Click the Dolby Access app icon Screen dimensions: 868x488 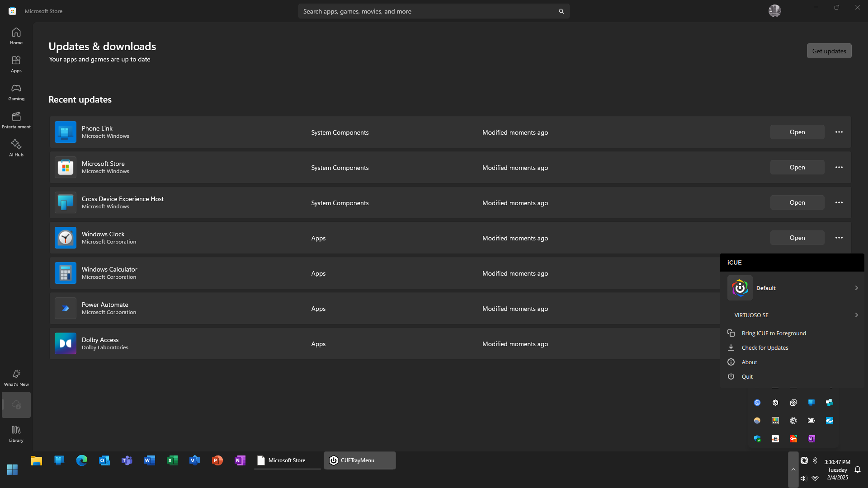[x=66, y=343]
